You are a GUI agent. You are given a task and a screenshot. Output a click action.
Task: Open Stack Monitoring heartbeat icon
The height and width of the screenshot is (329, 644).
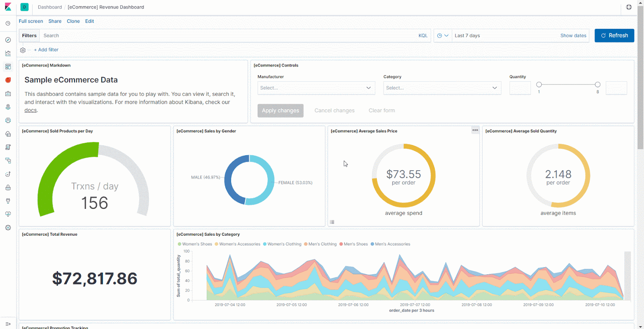pyautogui.click(x=8, y=214)
